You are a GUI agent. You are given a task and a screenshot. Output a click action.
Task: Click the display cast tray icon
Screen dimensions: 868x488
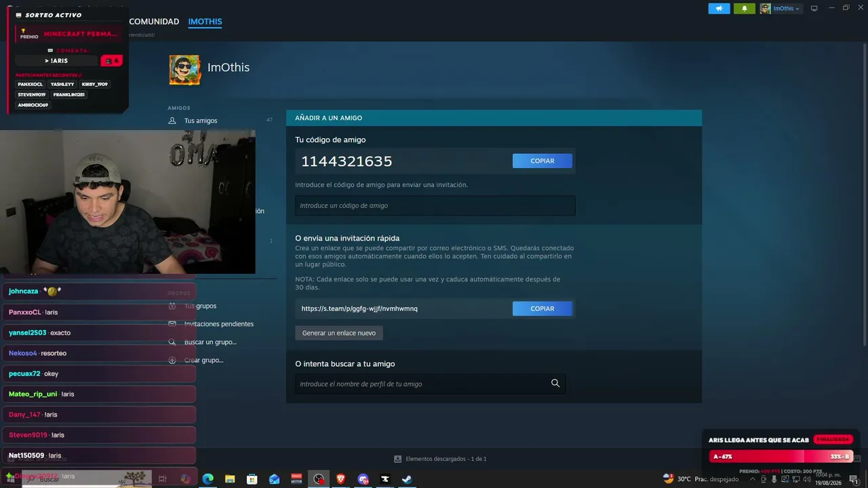(785, 479)
